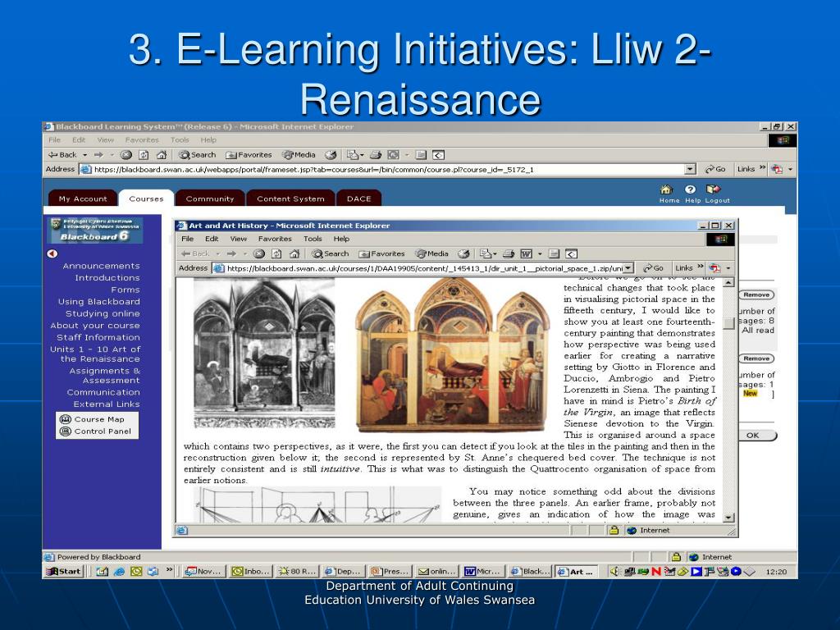Viewport: 840px width, 630px height.
Task: Open the Art and Art History address bar dropdown
Action: [629, 268]
